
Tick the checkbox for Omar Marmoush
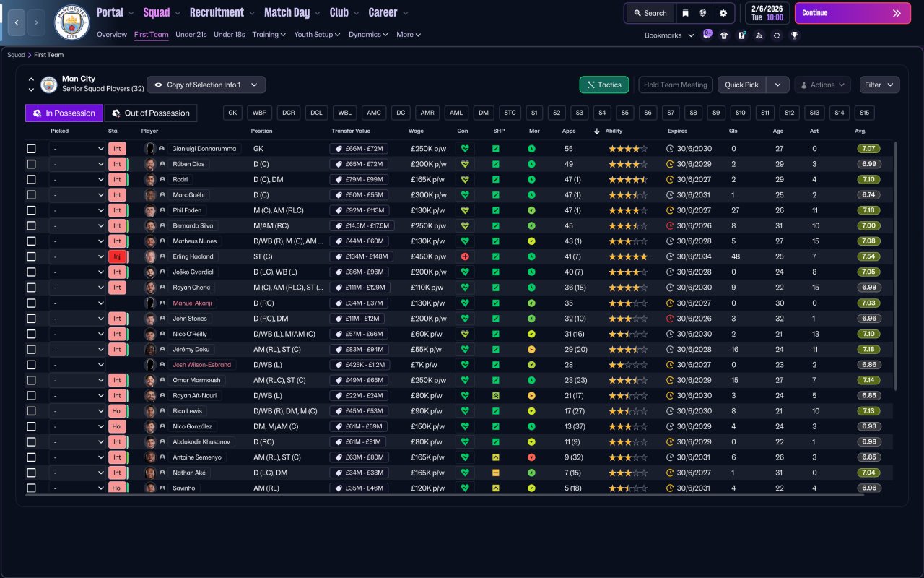pos(31,380)
